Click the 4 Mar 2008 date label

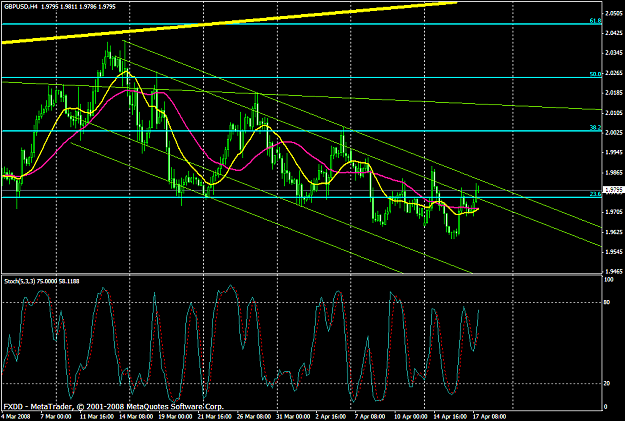coord(16,417)
